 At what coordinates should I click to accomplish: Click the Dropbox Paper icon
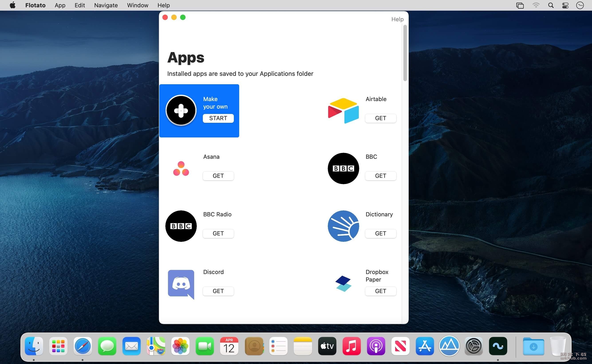pyautogui.click(x=343, y=284)
